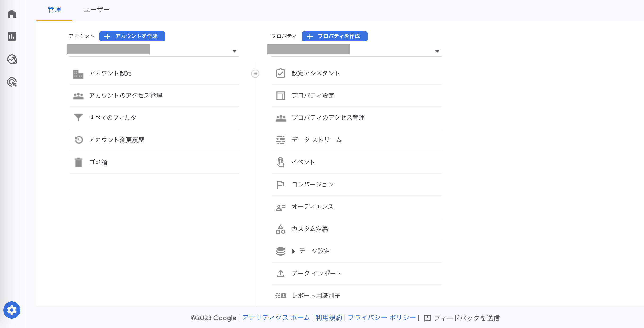This screenshot has height=328, width=644.
Task: Open the Advertising icon in sidebar
Action: coord(12,82)
